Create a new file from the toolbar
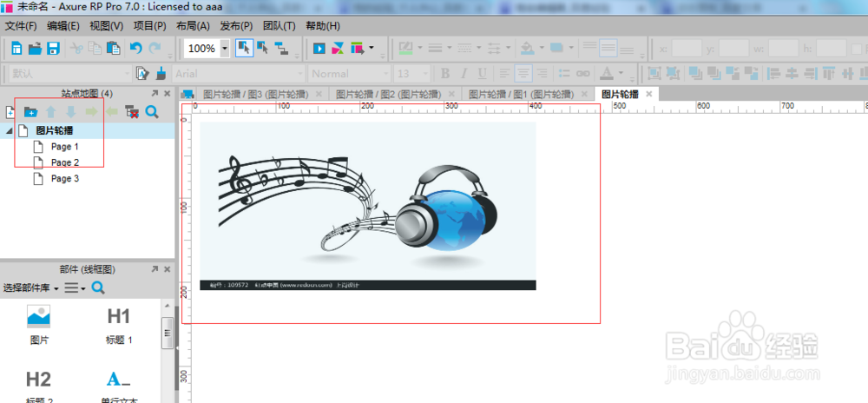 coord(17,49)
